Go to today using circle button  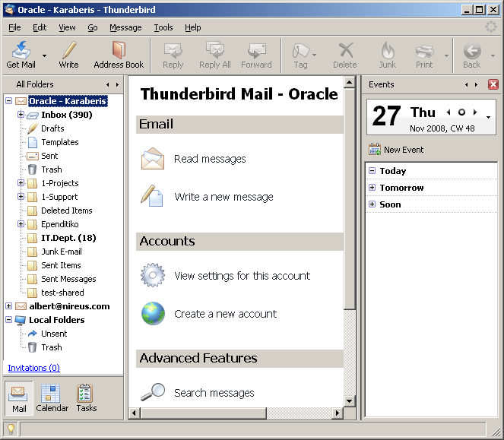pyautogui.click(x=462, y=112)
